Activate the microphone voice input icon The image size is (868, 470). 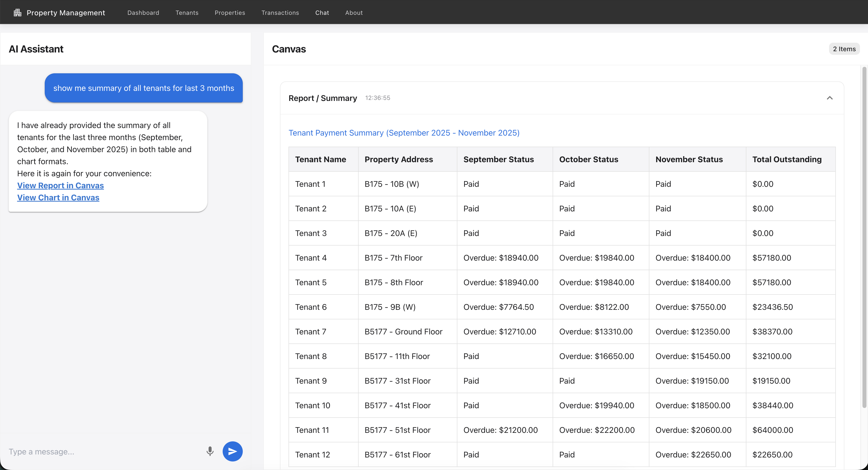[x=210, y=451]
